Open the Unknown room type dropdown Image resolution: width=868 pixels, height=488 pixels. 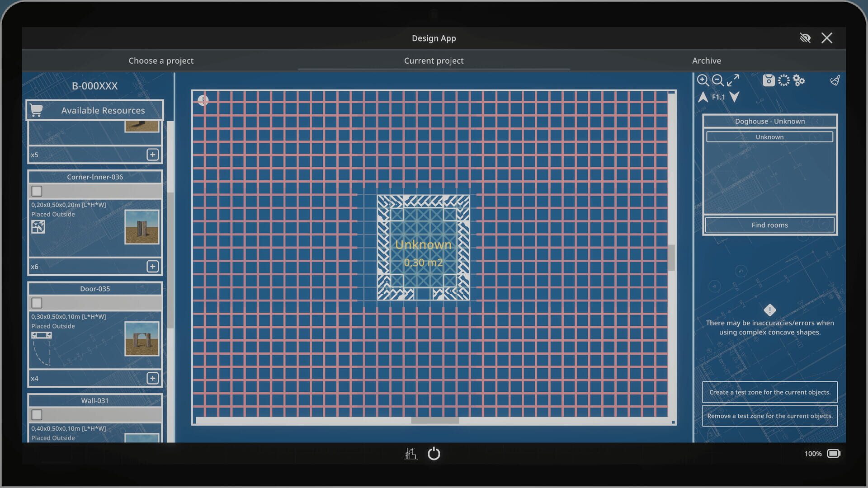tap(769, 136)
